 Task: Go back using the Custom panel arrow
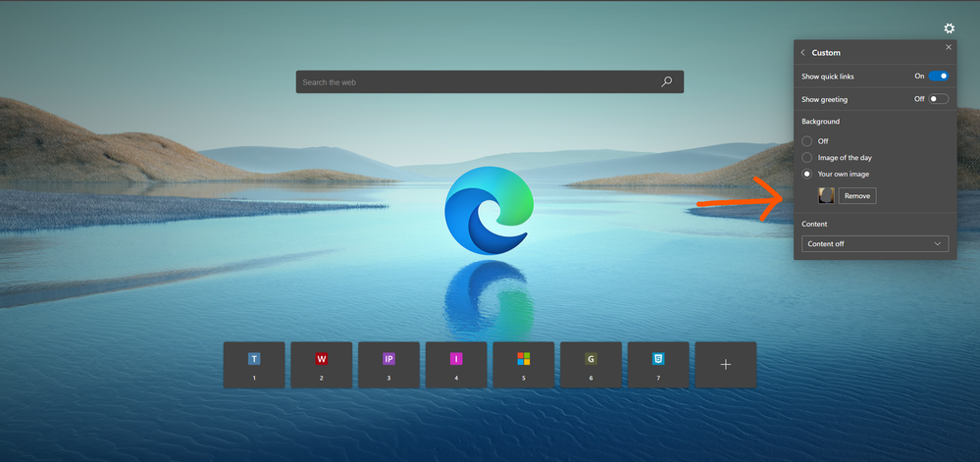802,53
